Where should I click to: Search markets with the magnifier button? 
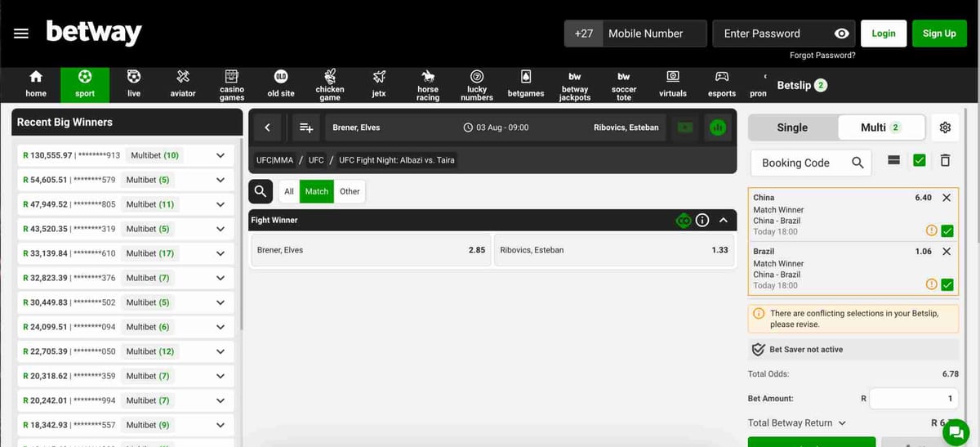point(261,191)
